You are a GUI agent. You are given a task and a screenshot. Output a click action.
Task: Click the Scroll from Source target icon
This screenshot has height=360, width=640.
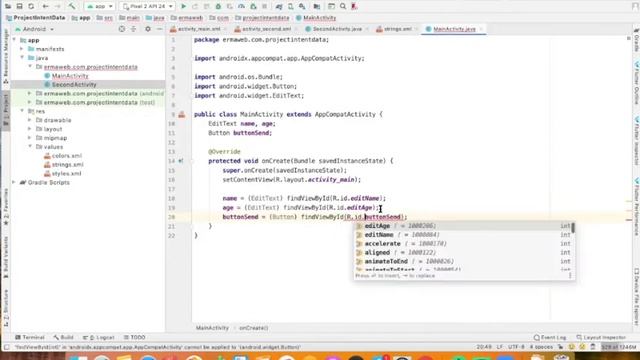(x=122, y=29)
